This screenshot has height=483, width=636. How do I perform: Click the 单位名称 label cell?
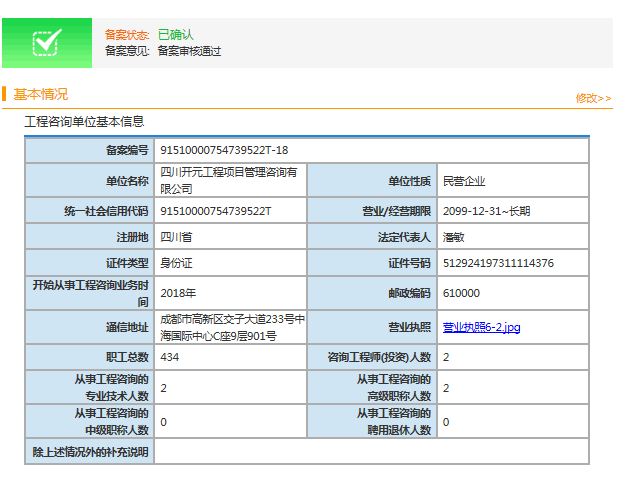(90, 181)
